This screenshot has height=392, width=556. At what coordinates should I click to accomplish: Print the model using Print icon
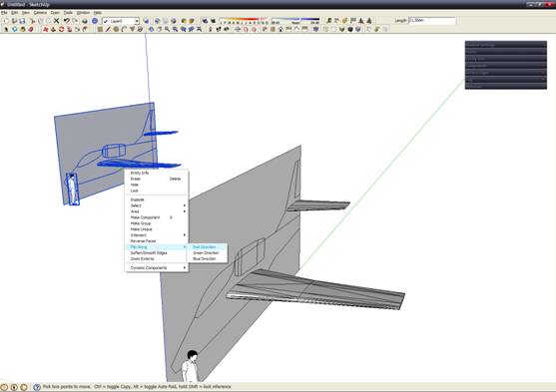[x=85, y=21]
